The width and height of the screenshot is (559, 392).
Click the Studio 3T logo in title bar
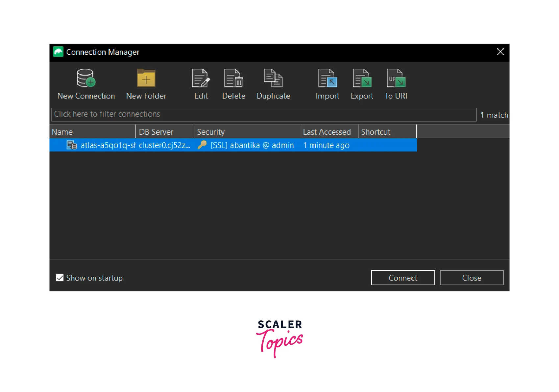tap(58, 52)
